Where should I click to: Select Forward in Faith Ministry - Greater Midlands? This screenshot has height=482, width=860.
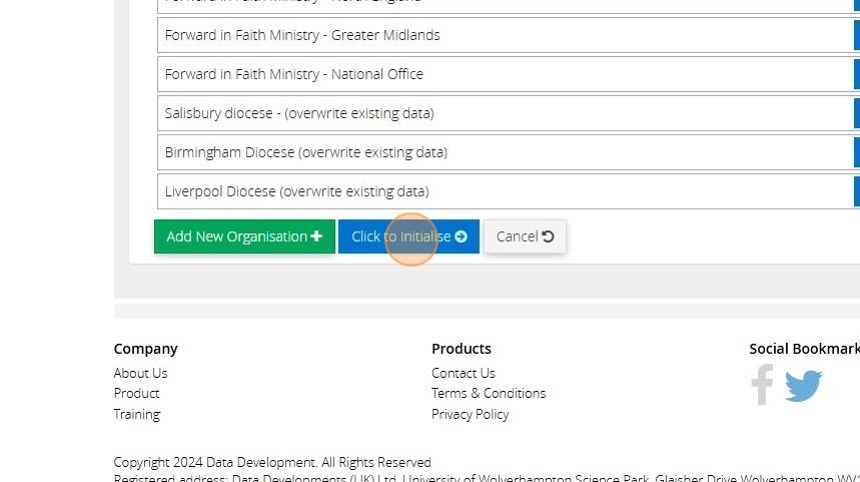(x=508, y=35)
